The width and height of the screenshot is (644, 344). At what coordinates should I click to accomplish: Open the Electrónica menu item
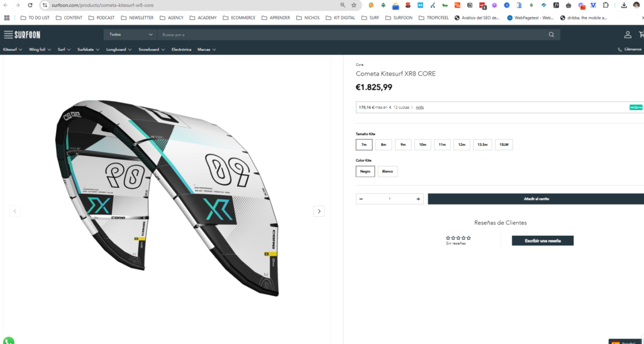(x=181, y=49)
